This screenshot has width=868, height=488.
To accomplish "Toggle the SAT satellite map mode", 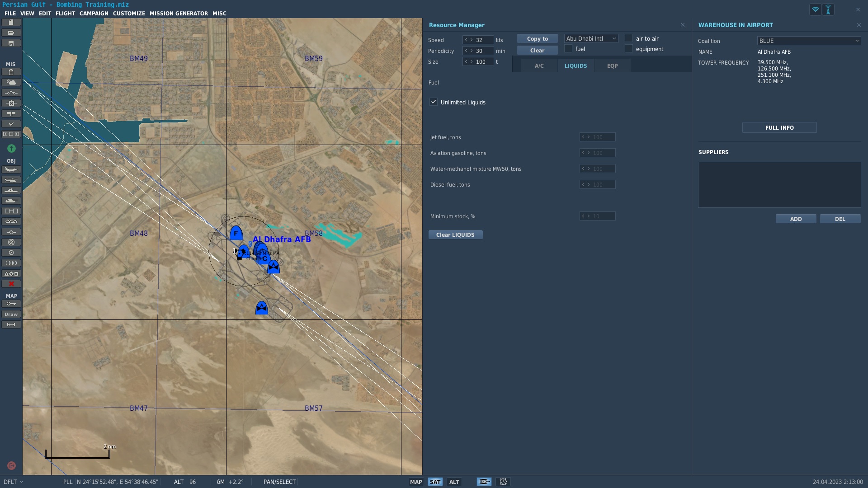I will [435, 482].
